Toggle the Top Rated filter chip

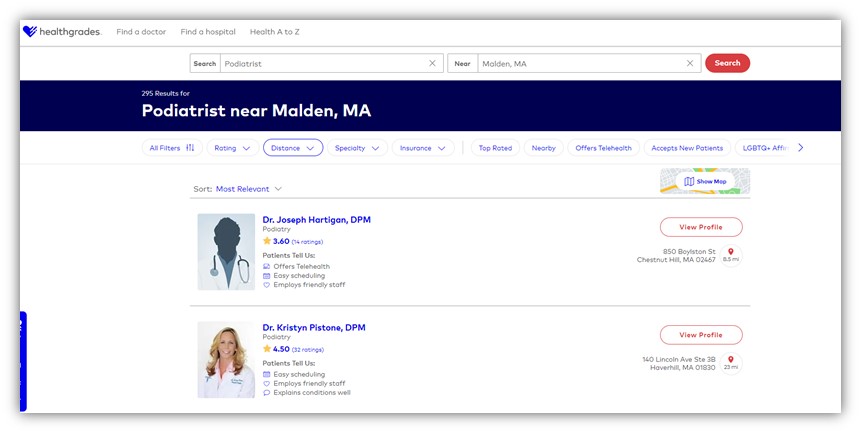coord(495,148)
